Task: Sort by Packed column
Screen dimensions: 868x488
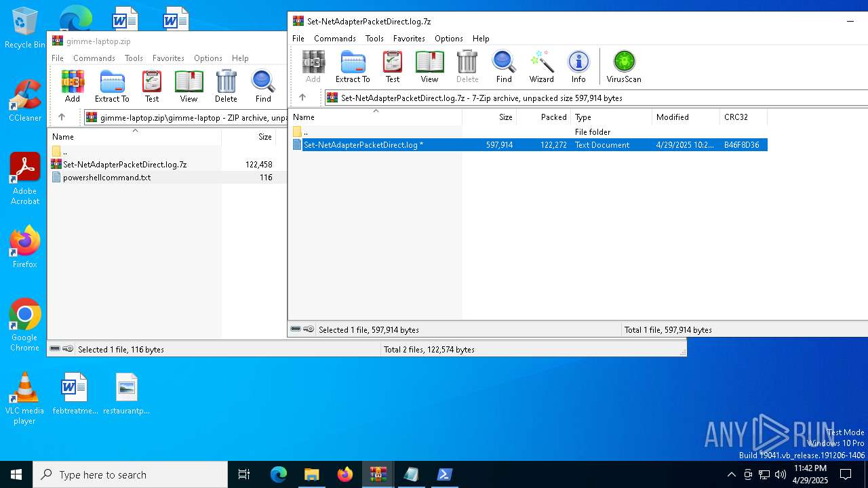Action: point(544,117)
